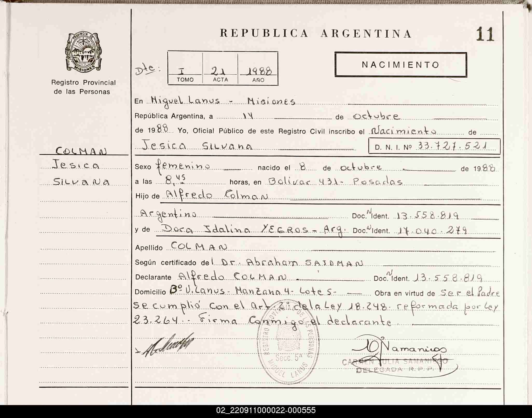The width and height of the screenshot is (532, 418).
Task: Click the ACTA value 21
Action: tap(218, 70)
